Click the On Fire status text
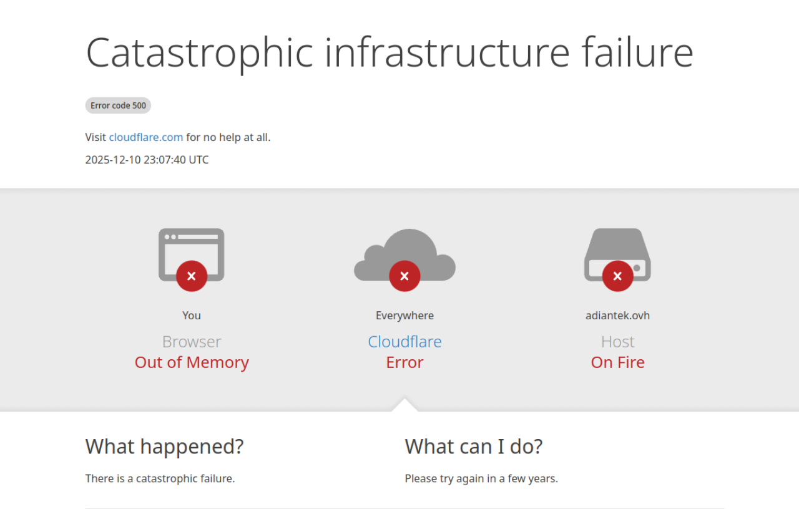The height and width of the screenshot is (532, 799). [x=617, y=362]
